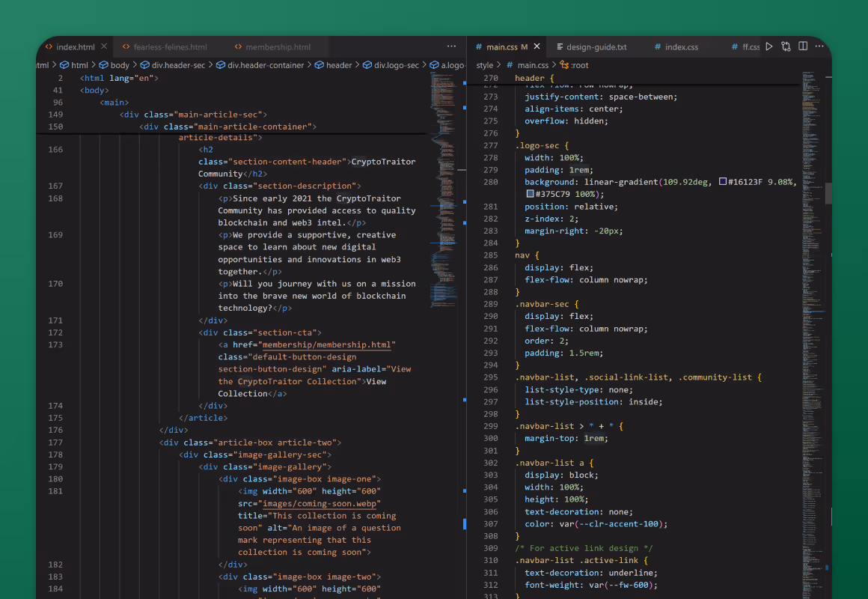Click the #375C79 color swatch

coord(530,194)
